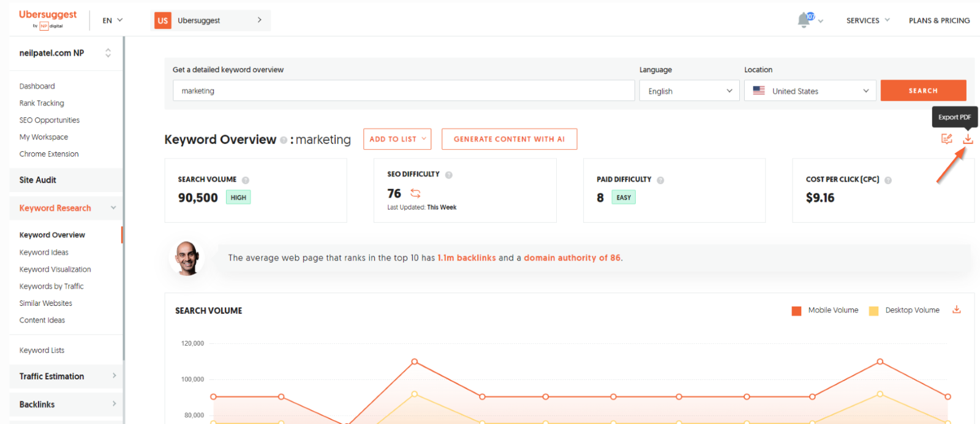This screenshot has width=980, height=424.
Task: Click the Export PDF download icon
Action: (x=968, y=139)
